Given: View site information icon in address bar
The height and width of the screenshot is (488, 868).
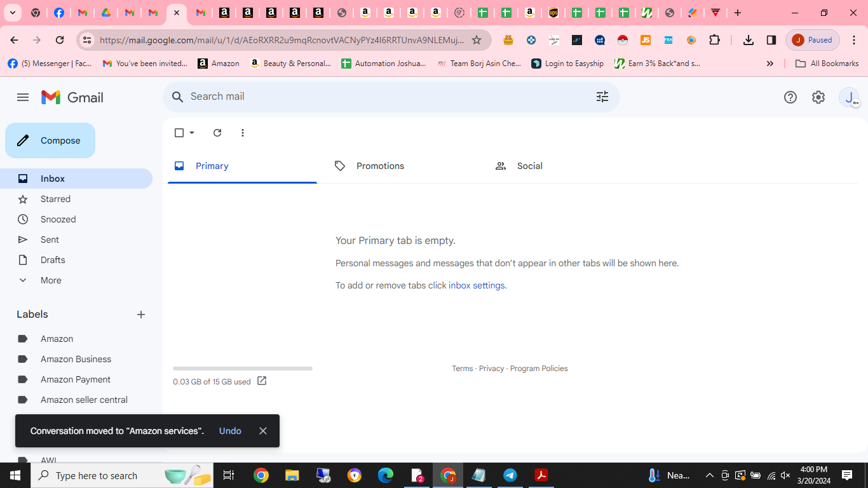Looking at the screenshot, I should pos(87,40).
